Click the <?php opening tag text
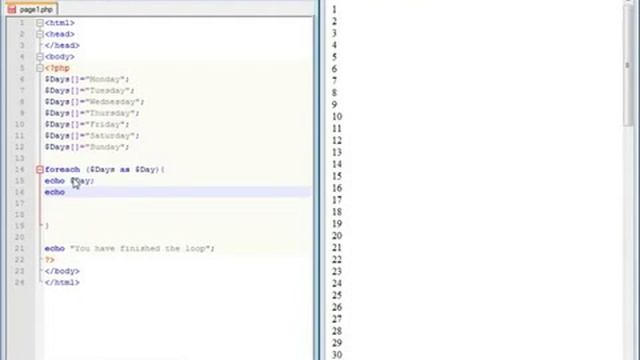The image size is (640, 360). [57, 68]
